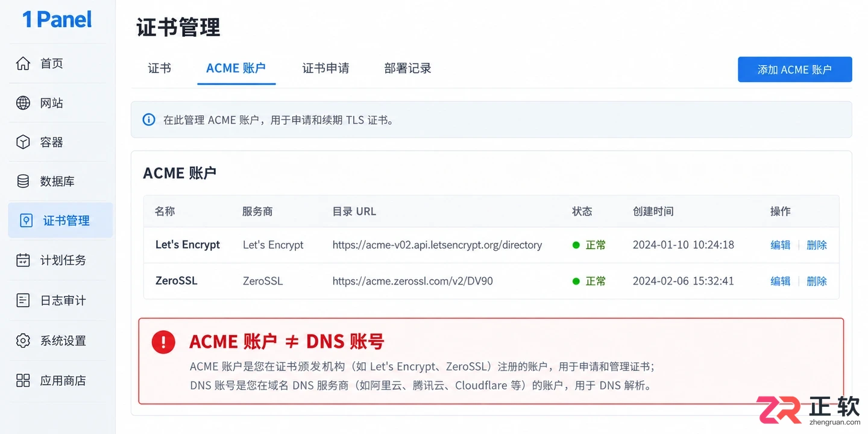Select 证书管理 in the sidebar
The image size is (868, 434).
(60, 221)
